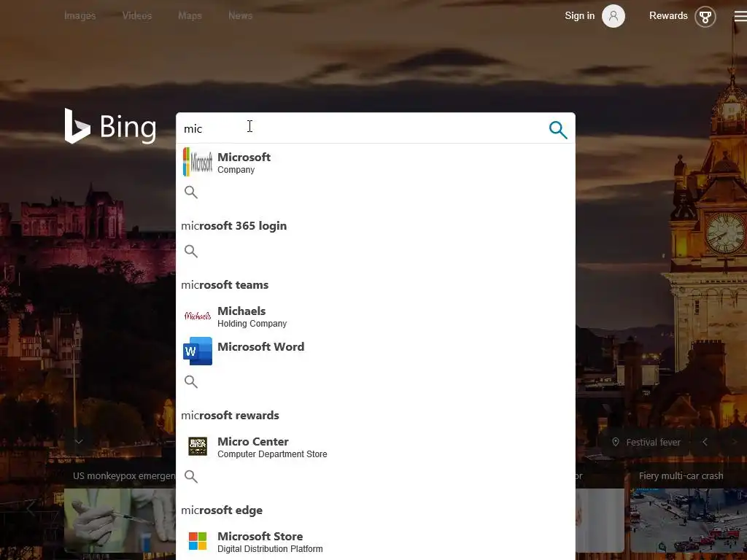This screenshot has width=747, height=560.
Task: Open the US monkeypox emergency headline
Action: [x=124, y=475]
